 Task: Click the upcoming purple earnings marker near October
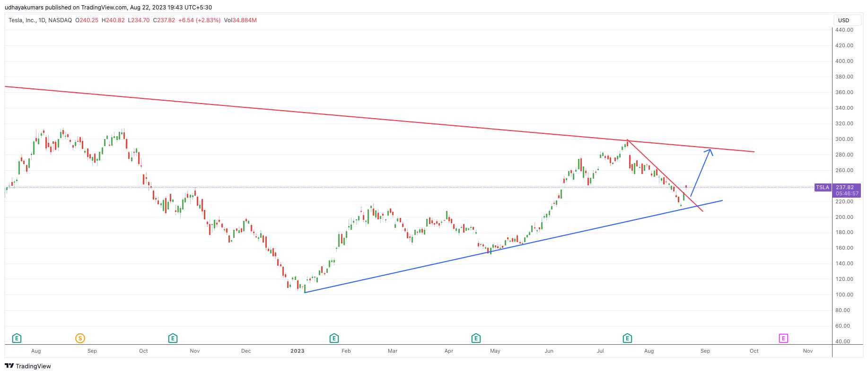tap(783, 338)
